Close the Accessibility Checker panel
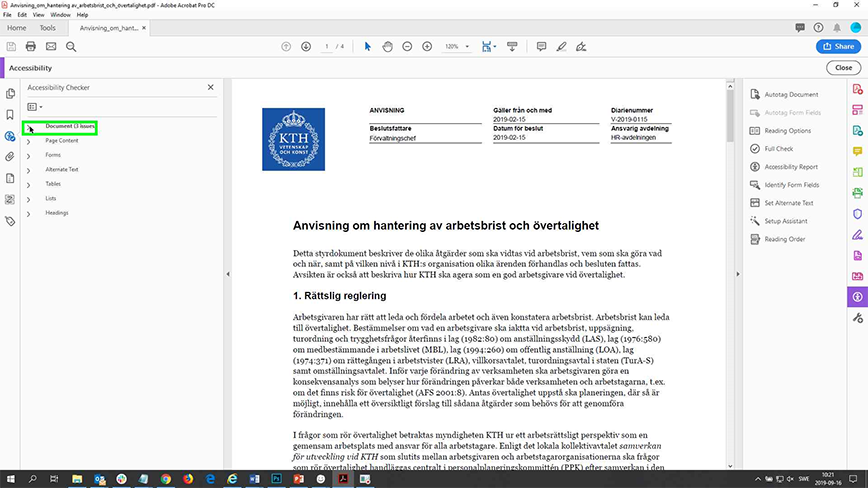 210,87
